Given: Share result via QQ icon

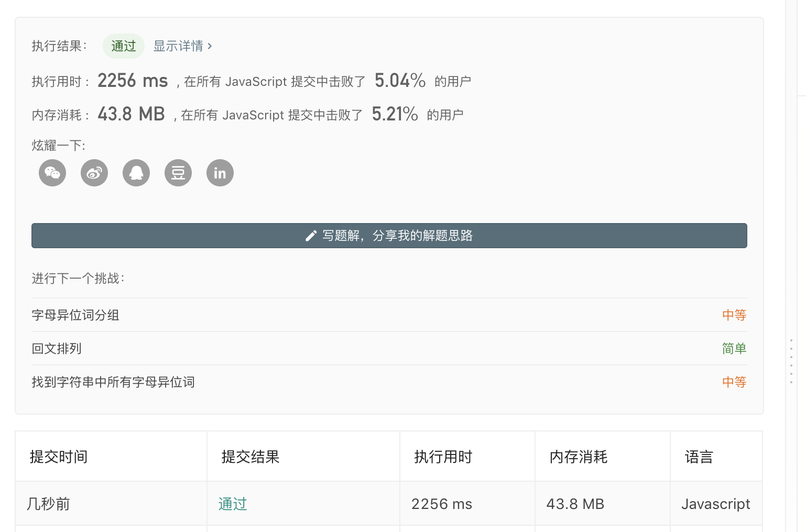Looking at the screenshot, I should [136, 172].
